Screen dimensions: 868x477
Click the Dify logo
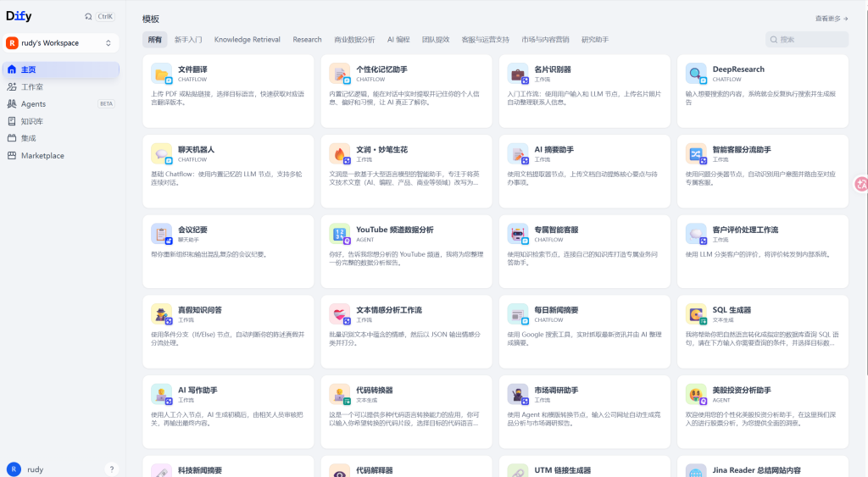19,16
